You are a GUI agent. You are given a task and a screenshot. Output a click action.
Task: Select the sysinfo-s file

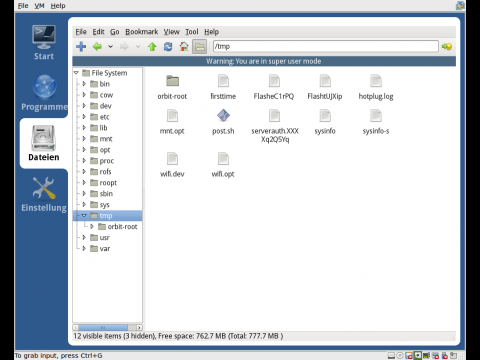(376, 122)
